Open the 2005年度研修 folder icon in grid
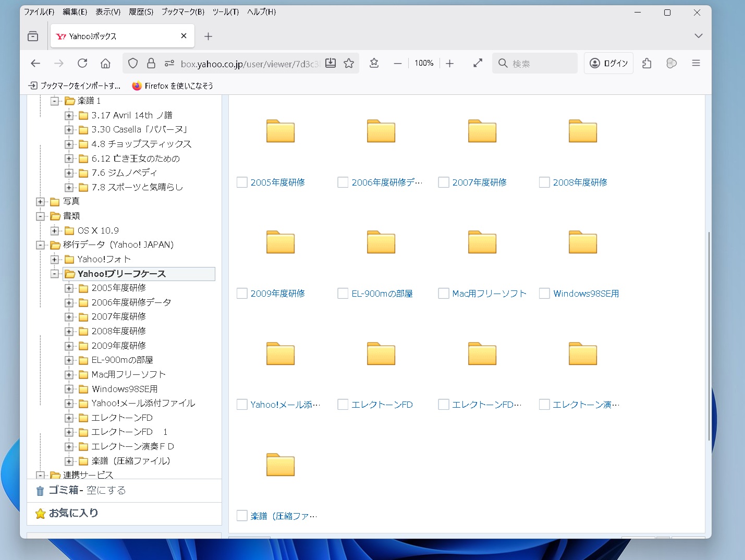Screen dimensions: 745x560 coord(280,131)
